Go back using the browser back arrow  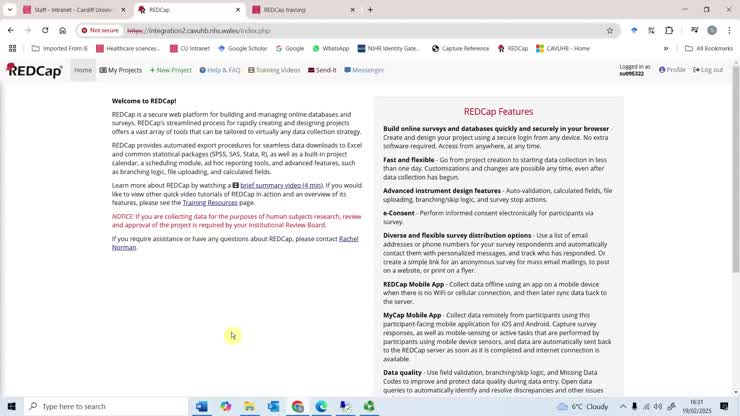tap(11, 30)
